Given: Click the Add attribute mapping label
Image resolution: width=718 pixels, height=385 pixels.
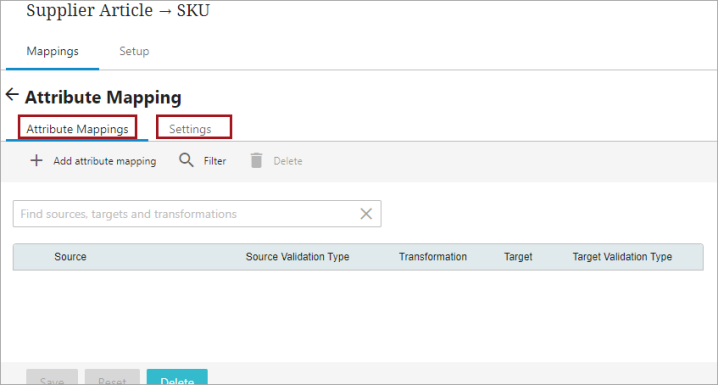Looking at the screenshot, I should pos(105,161).
